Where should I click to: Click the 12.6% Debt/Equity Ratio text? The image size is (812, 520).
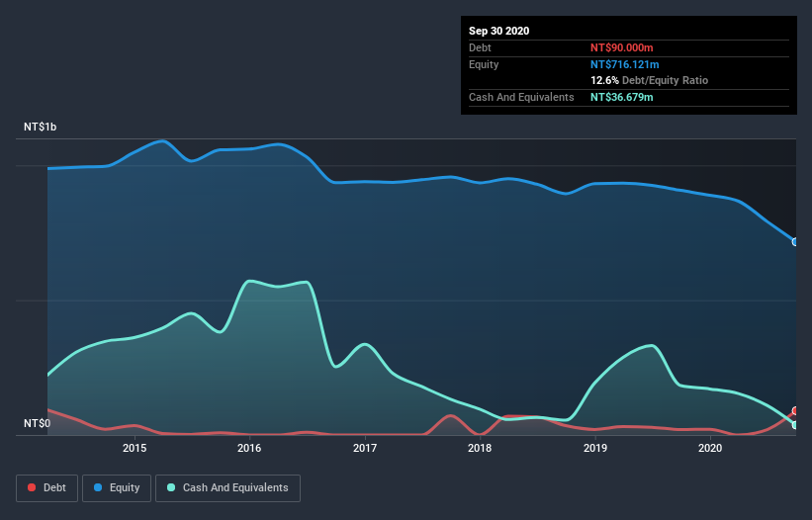(x=650, y=81)
